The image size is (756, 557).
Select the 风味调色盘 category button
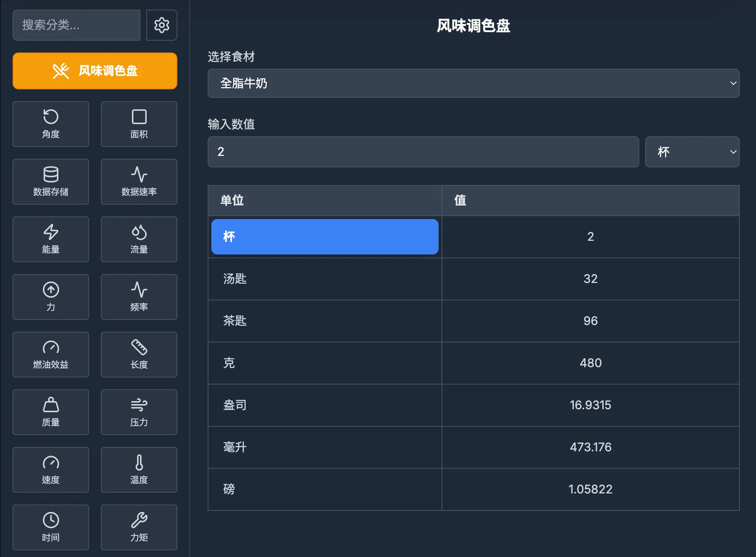coord(95,71)
